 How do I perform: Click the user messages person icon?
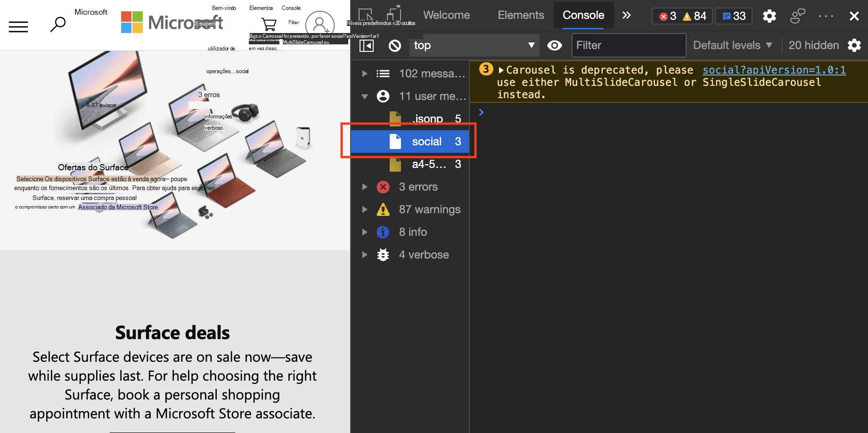click(x=383, y=96)
